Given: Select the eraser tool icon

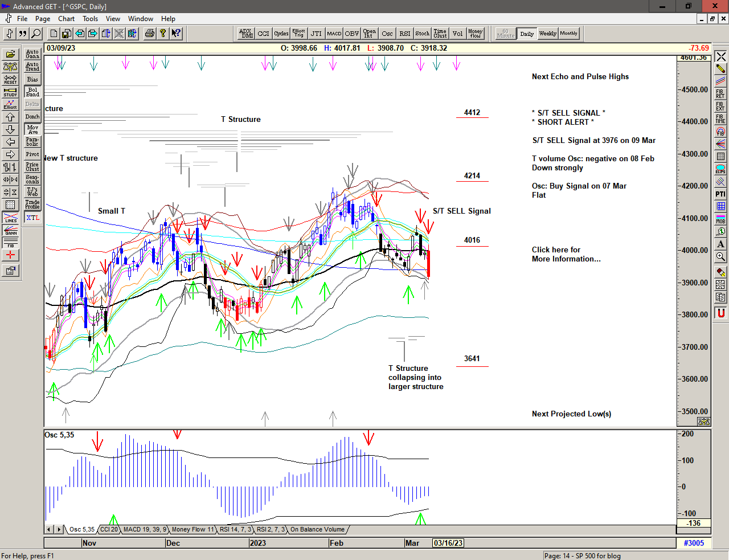Looking at the screenshot, I should coord(720,272).
